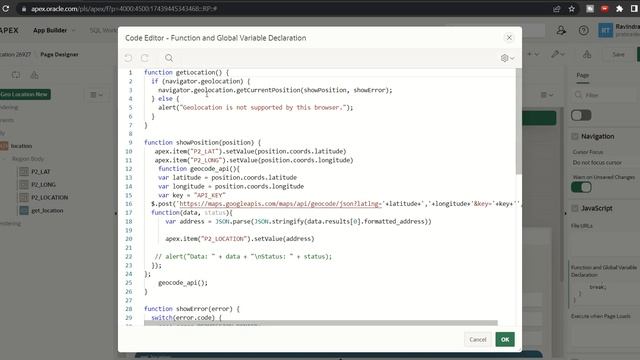
Task: Click the showError function name on line 28
Action: [191, 309]
